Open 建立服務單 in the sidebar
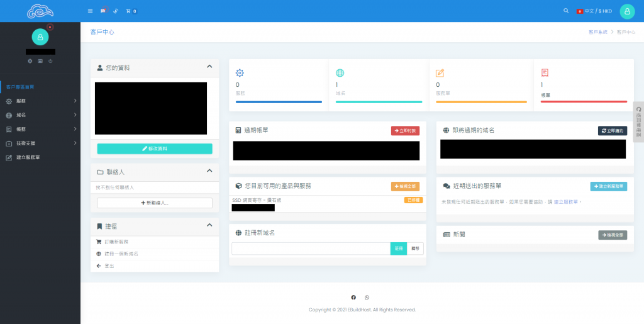Viewport: 644px width, 324px height. click(x=40, y=157)
